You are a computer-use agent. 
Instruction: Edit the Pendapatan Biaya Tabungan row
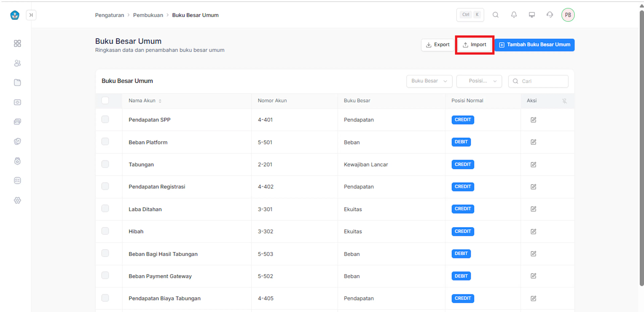[533, 298]
